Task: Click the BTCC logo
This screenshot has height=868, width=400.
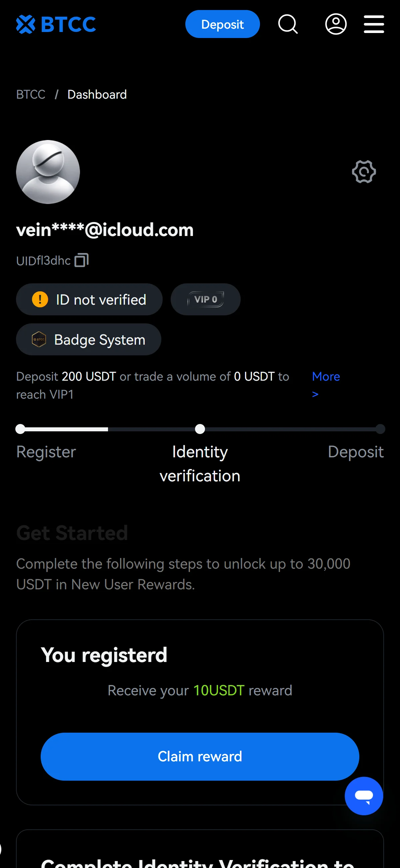Action: 56,24
